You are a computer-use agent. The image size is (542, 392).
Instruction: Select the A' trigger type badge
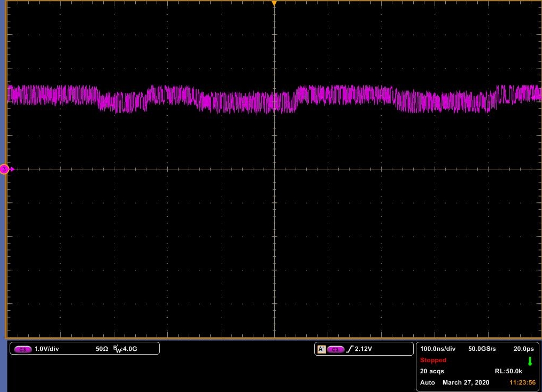tap(321, 349)
